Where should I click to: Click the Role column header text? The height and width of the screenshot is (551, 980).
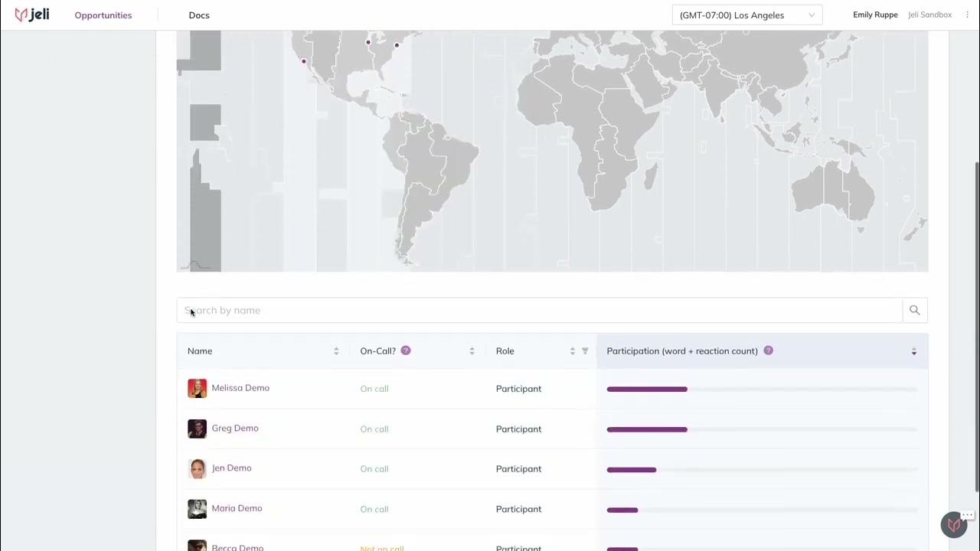(505, 351)
